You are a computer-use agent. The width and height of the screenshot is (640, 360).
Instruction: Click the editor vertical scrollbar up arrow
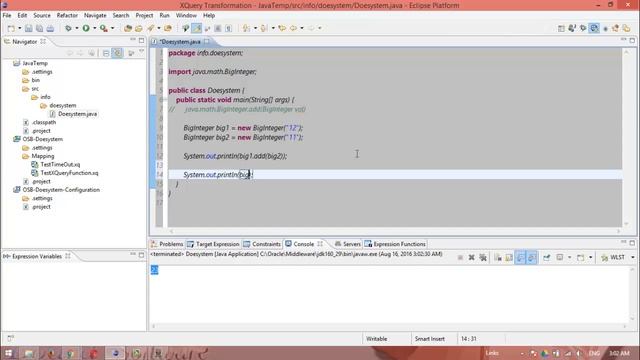[x=626, y=52]
